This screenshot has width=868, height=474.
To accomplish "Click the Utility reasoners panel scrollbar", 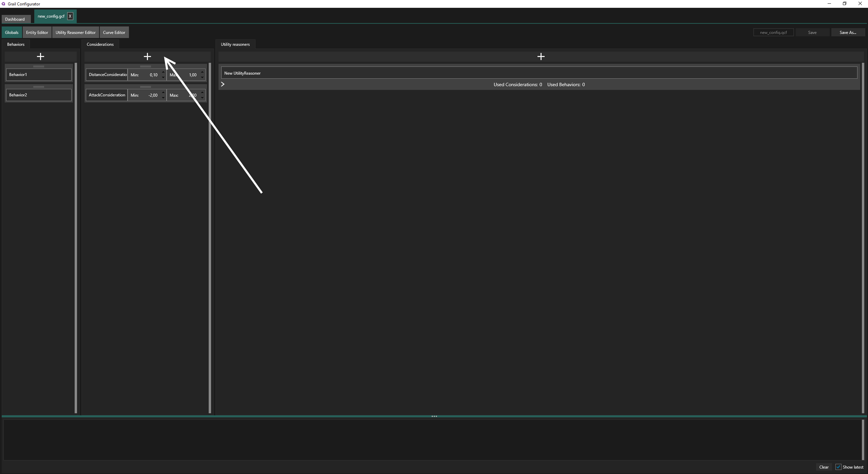I will [x=863, y=238].
